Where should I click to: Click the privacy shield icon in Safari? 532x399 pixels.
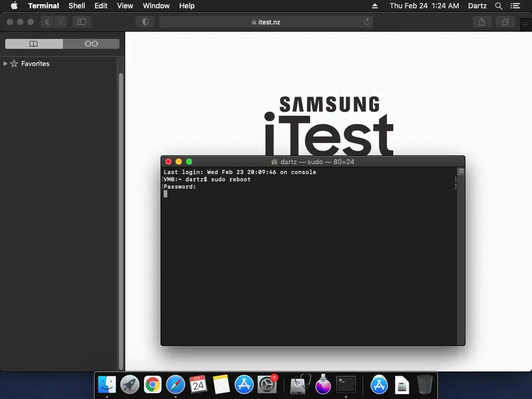145,22
